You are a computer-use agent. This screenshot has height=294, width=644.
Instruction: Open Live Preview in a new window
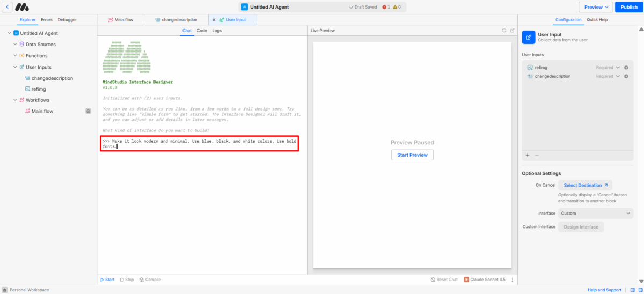513,31
